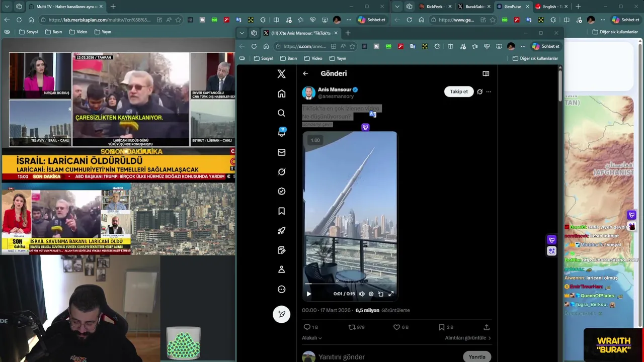Follow Anis Mansour with Takip et

pyautogui.click(x=459, y=92)
